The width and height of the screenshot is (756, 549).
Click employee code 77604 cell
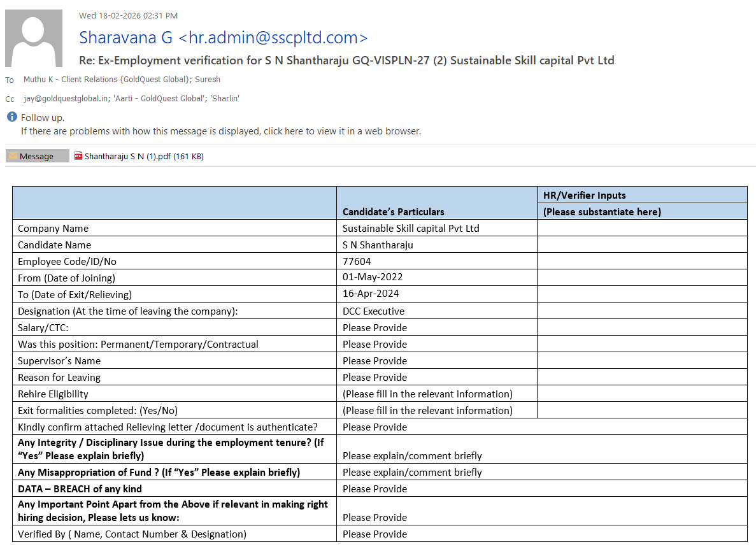[437, 261]
